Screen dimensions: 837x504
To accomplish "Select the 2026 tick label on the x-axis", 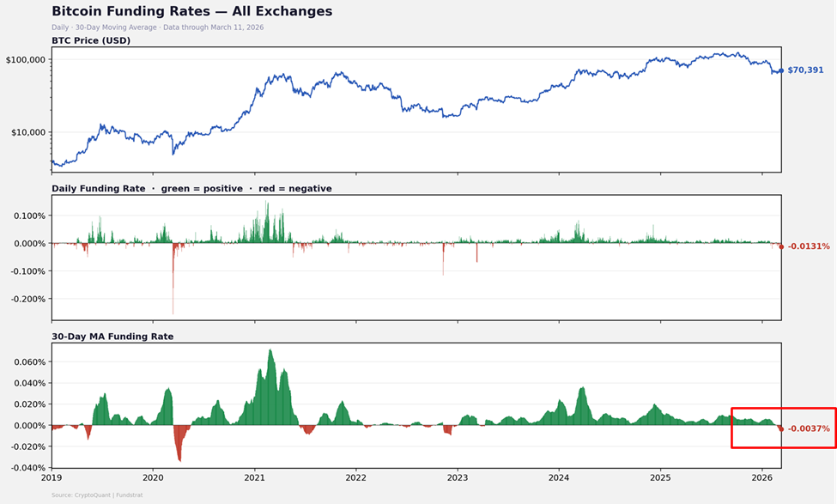I will pos(762,477).
